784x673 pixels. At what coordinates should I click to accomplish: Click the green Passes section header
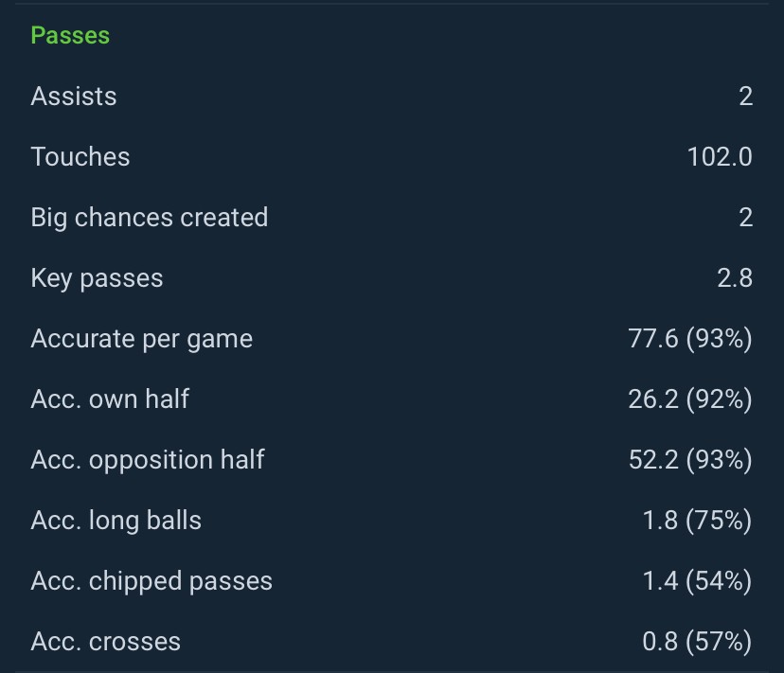point(70,35)
